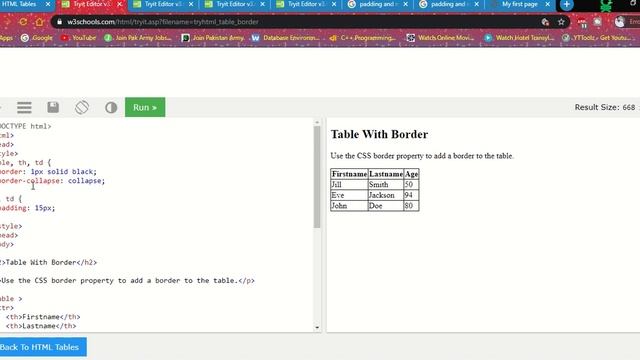The height and width of the screenshot is (360, 640).
Task: Click the Table With Border h2 code line
Action: tap(49, 262)
